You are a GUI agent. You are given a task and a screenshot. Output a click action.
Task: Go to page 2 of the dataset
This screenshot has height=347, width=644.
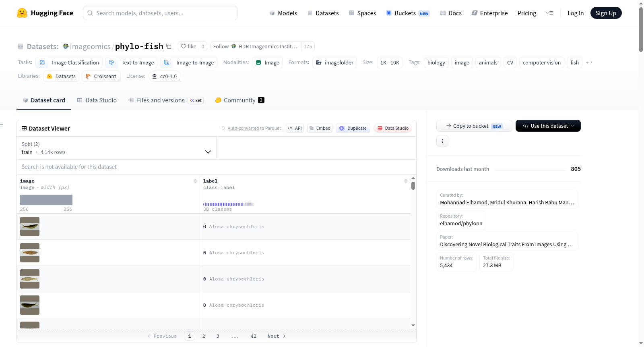point(204,336)
